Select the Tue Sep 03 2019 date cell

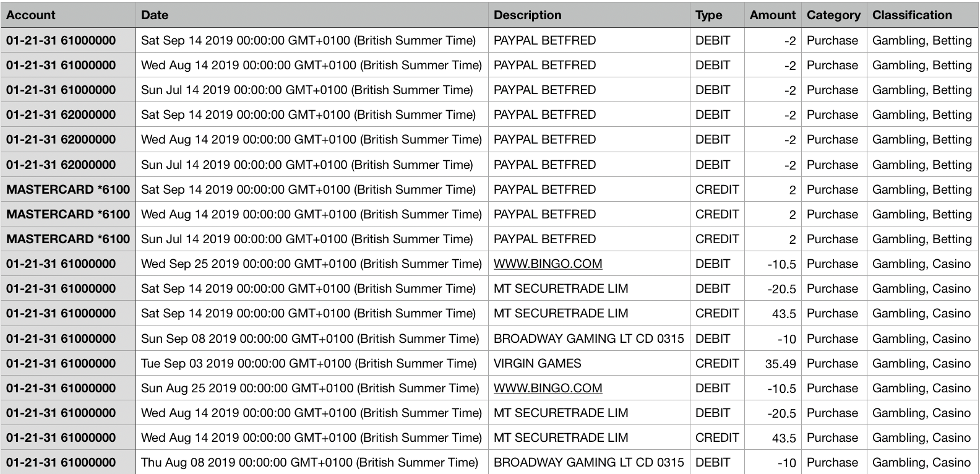(309, 363)
